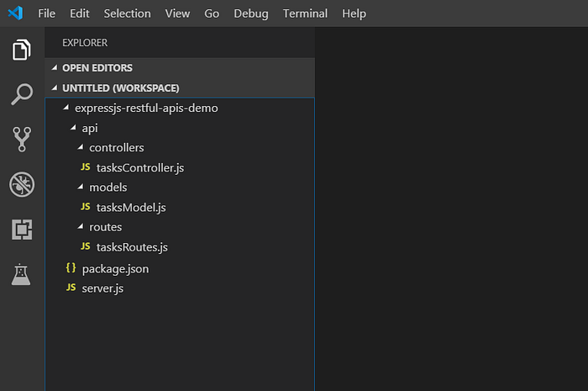Open the Edit menu
The image size is (588, 391).
click(80, 13)
